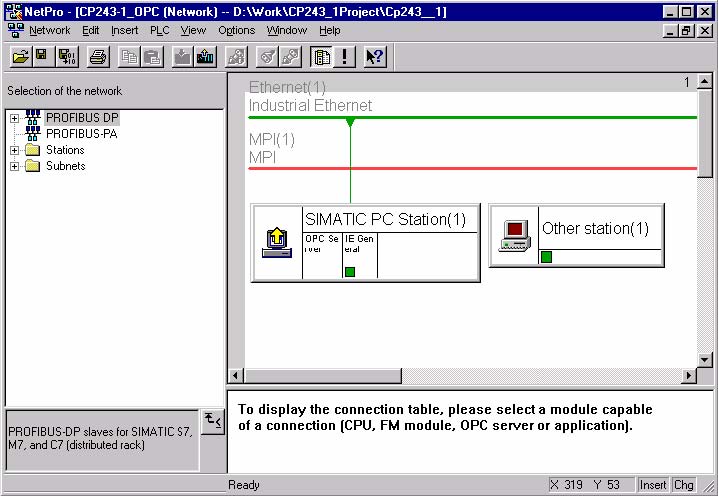The height and width of the screenshot is (496, 718).
Task: Select the Stations folder label
Action: (65, 150)
